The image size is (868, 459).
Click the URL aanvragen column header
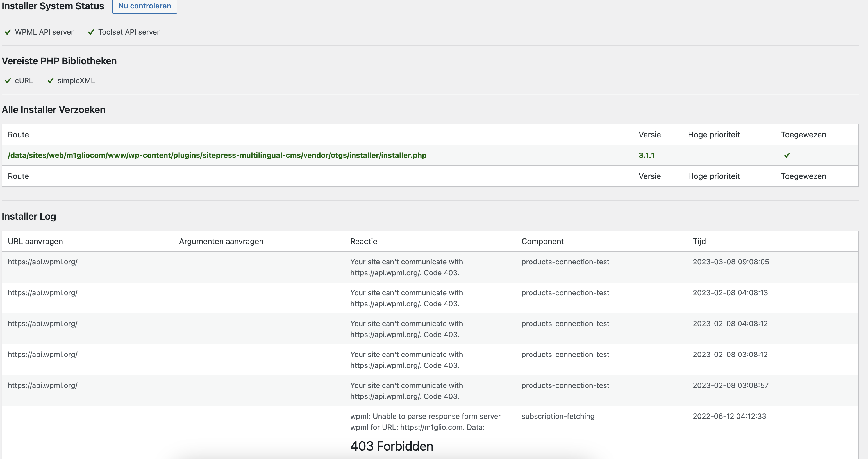coord(35,241)
